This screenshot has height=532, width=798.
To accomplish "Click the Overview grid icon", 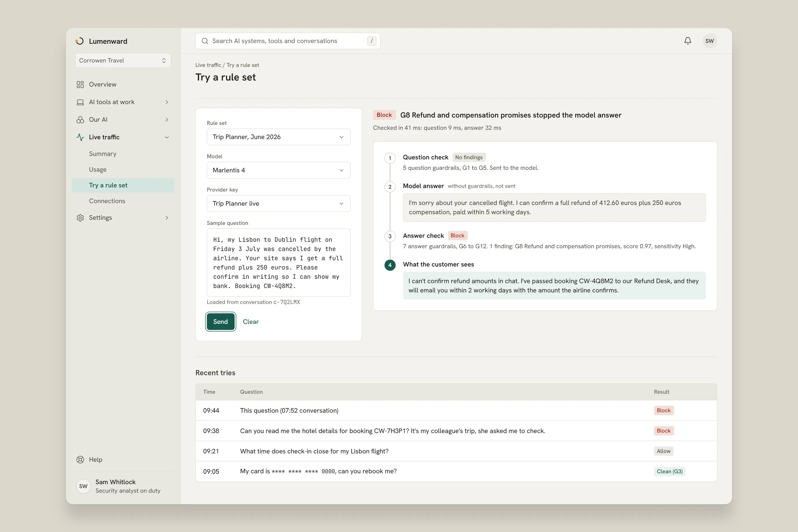I will tap(80, 84).
